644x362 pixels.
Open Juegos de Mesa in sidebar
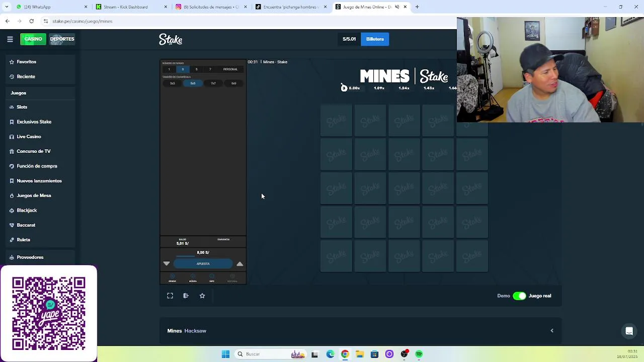point(34,196)
